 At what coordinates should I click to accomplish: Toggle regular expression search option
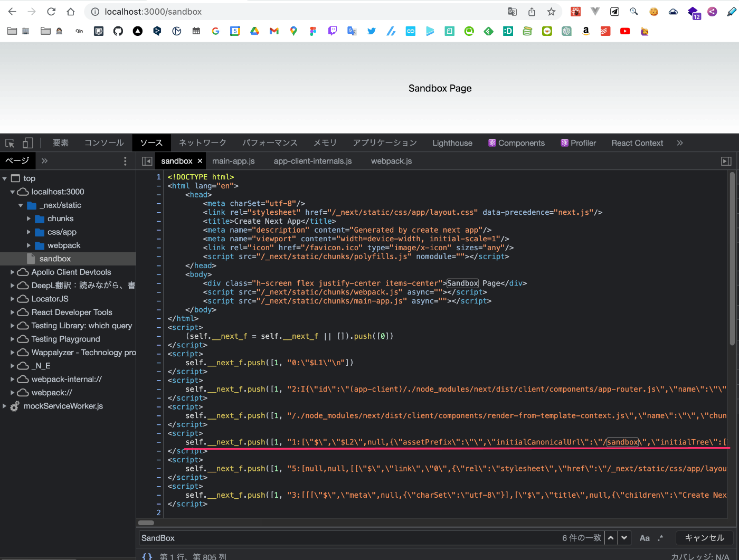tap(660, 538)
